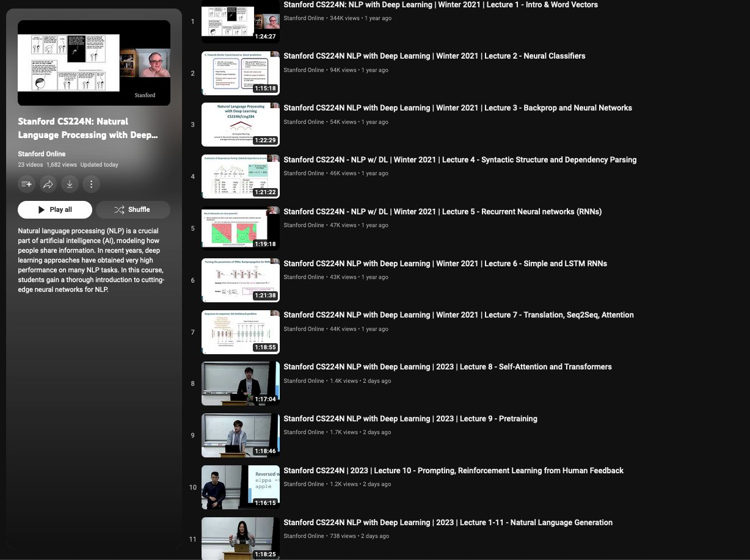Open Stanford Online channel under Lecture 4
This screenshot has width=750, height=560.
click(x=304, y=173)
